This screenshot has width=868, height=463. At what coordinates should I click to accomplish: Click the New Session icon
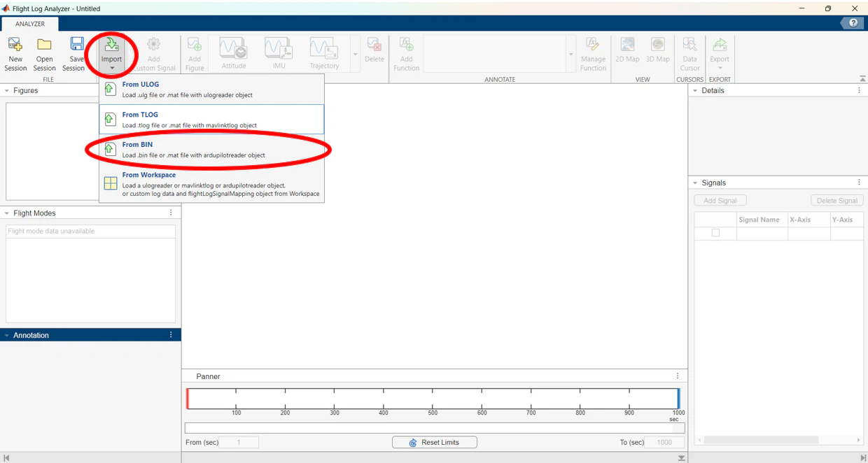[15, 45]
